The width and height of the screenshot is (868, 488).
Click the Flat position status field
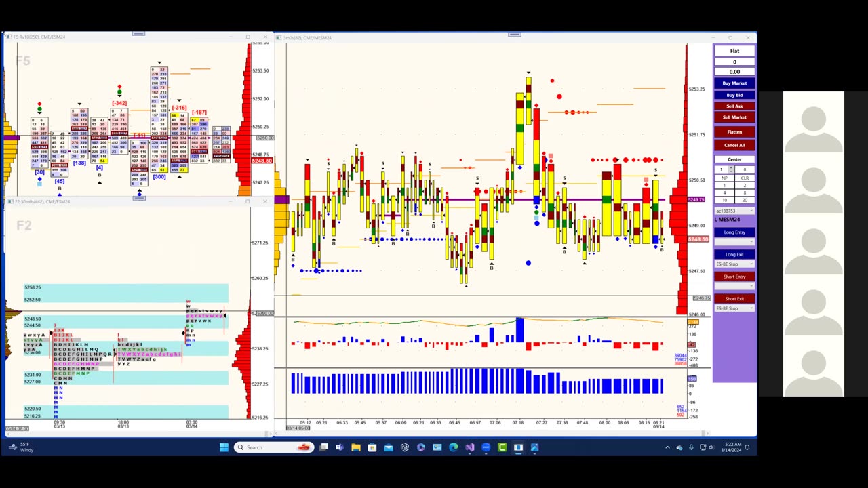(x=734, y=51)
